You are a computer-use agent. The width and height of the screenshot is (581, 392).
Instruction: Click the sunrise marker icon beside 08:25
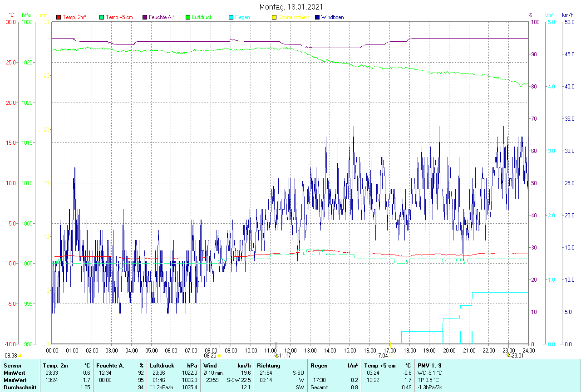pyautogui.click(x=219, y=356)
